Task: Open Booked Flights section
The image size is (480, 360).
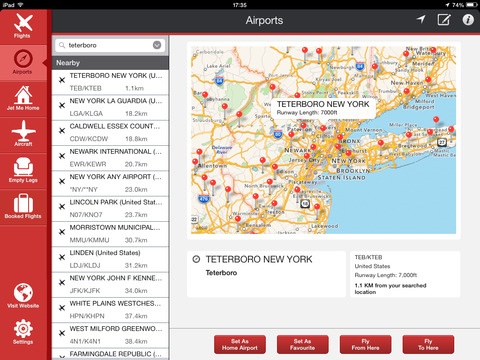Action: [23, 207]
